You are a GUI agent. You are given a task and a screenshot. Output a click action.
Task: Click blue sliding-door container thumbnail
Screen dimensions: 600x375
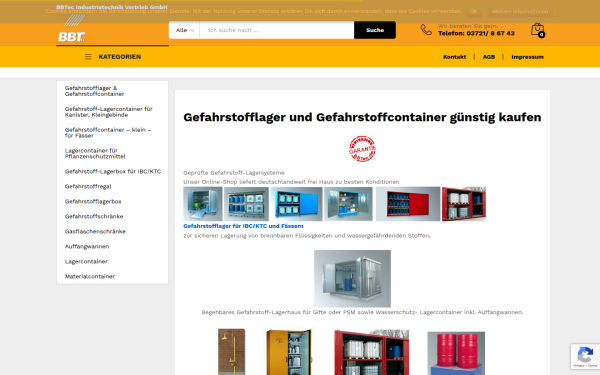(x=297, y=204)
